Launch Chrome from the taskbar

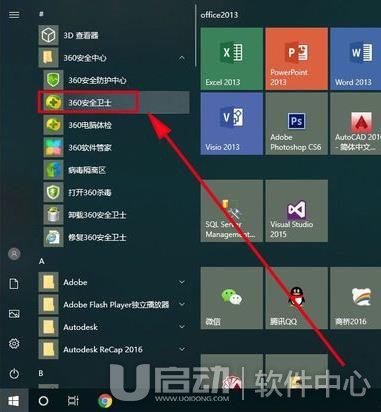105,401
